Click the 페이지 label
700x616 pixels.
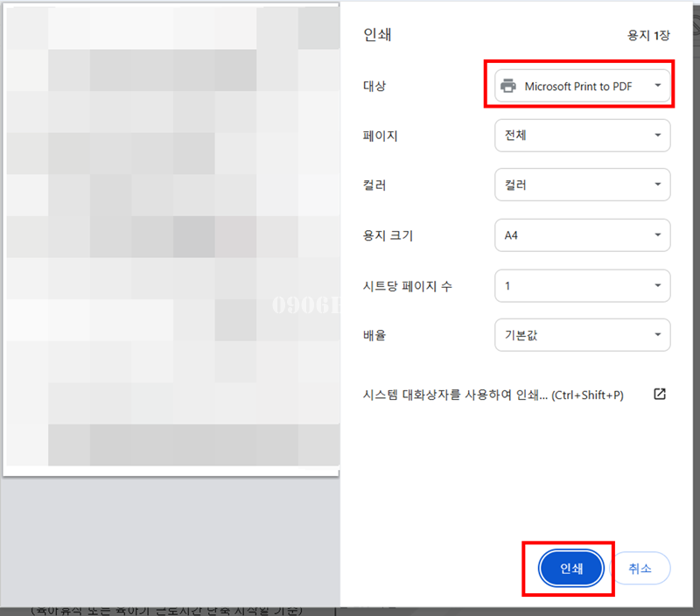tap(380, 136)
